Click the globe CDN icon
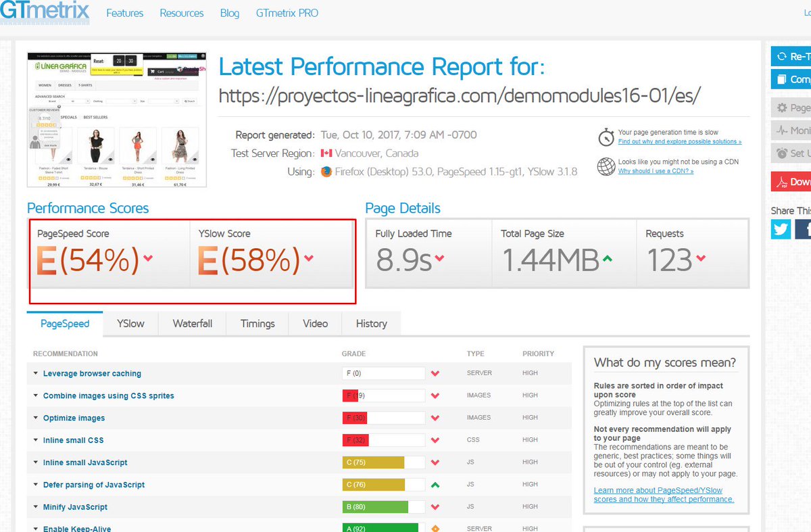This screenshot has height=532, width=811. (606, 166)
